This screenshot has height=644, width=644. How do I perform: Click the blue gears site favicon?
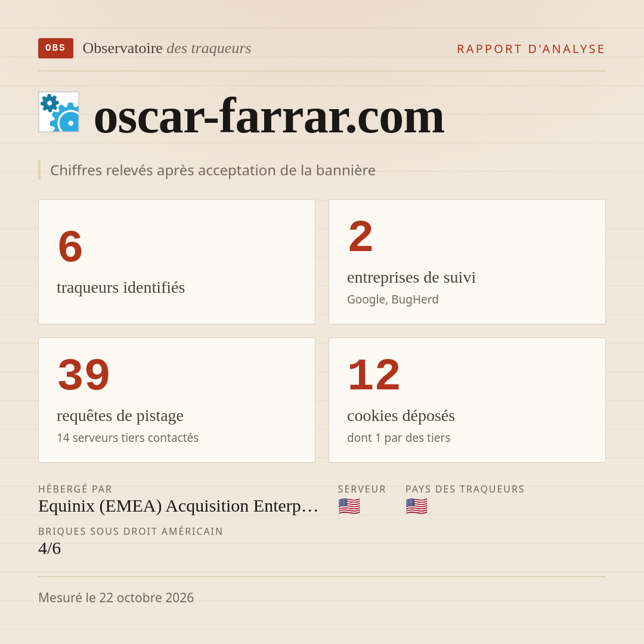pyautogui.click(x=58, y=112)
